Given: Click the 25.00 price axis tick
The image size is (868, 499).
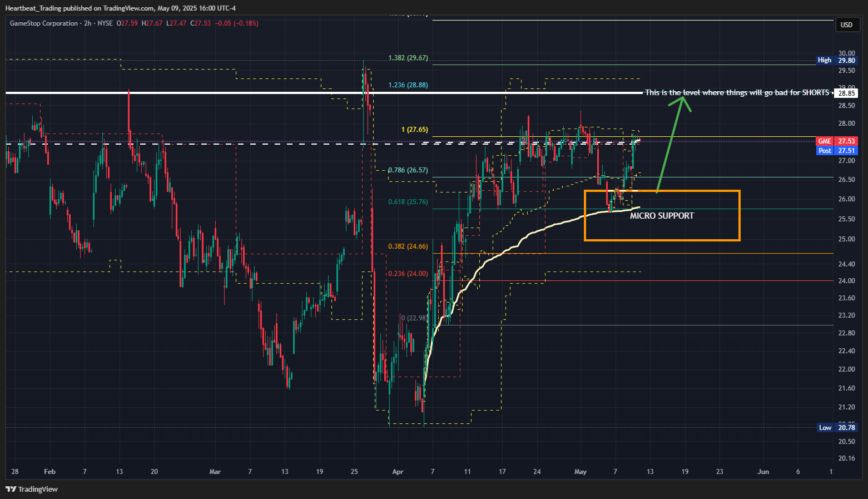Looking at the screenshot, I should pos(847,239).
